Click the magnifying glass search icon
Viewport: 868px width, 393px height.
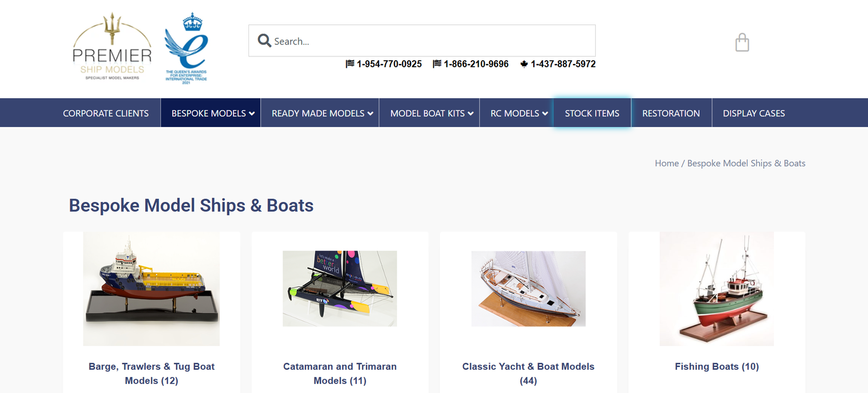(264, 41)
